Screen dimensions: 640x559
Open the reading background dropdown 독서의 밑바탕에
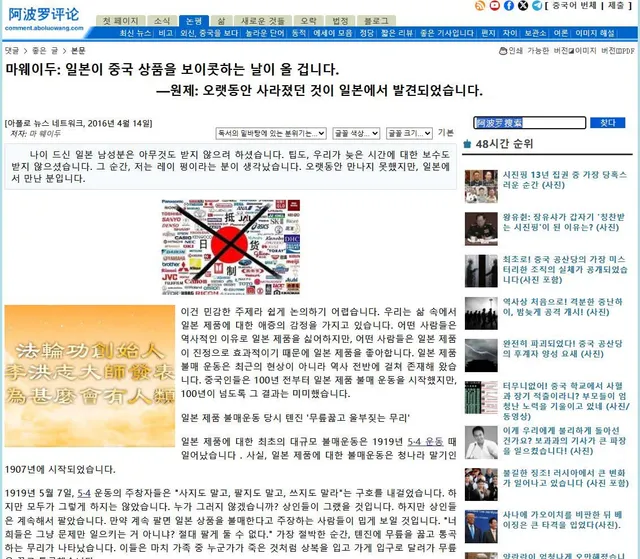point(271,133)
